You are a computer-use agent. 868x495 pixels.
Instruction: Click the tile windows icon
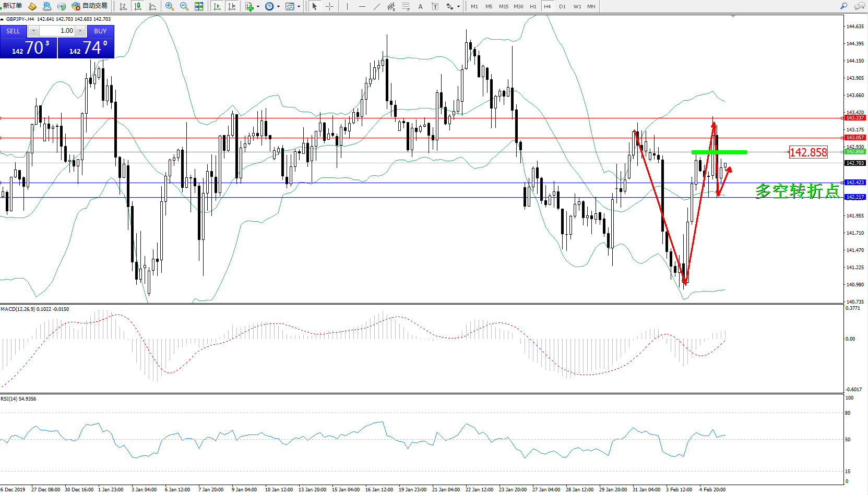coord(199,6)
